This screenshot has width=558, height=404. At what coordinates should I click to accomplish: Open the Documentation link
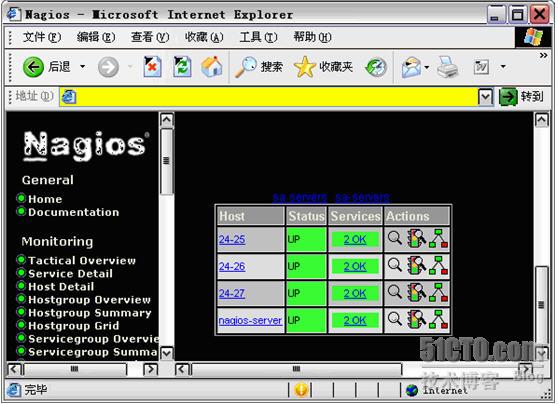click(74, 212)
